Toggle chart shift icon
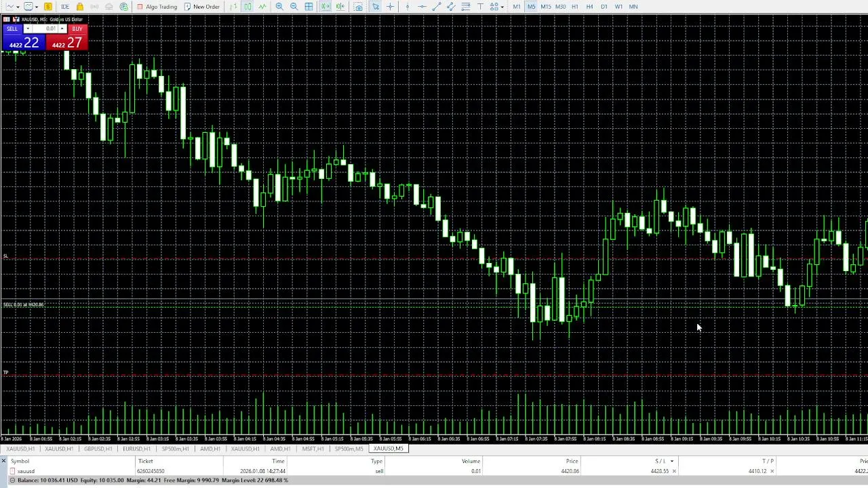 340,7
